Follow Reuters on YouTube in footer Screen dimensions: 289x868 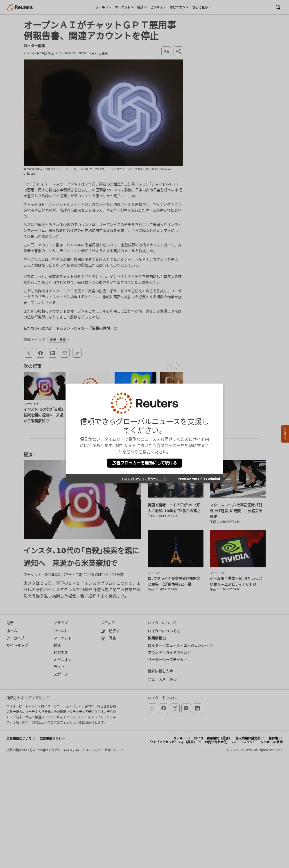click(186, 708)
